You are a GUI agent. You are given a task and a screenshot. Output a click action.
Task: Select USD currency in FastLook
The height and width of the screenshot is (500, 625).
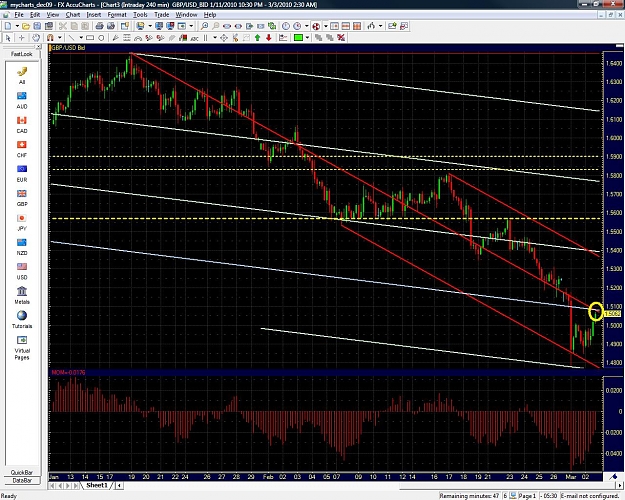(22, 271)
